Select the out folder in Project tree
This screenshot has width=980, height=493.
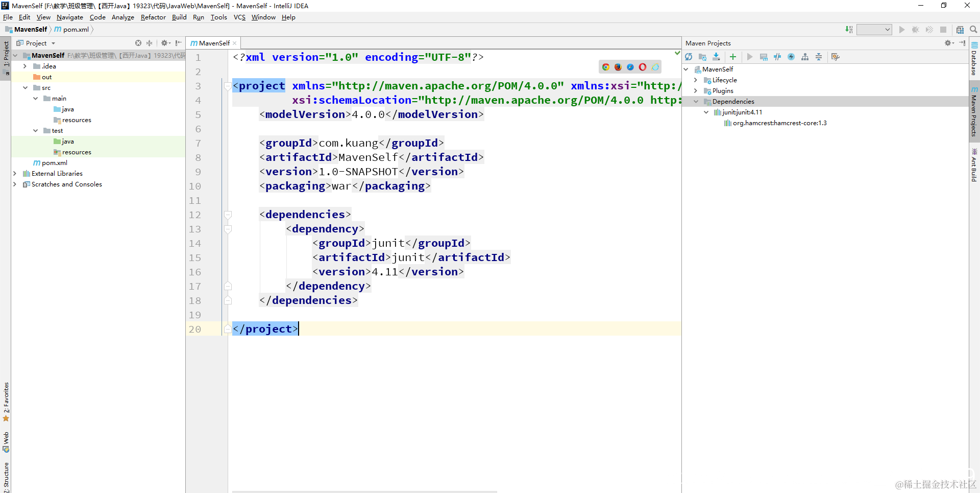tap(46, 77)
